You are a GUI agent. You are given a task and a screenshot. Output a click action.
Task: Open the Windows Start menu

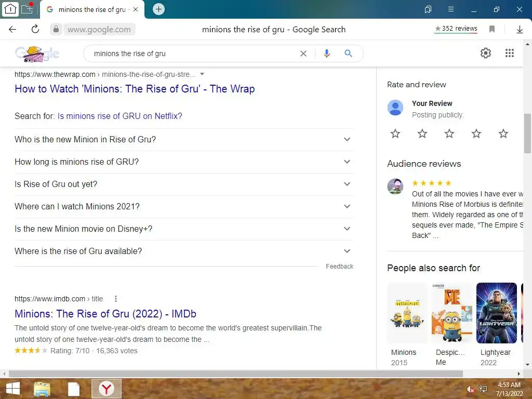click(x=13, y=389)
